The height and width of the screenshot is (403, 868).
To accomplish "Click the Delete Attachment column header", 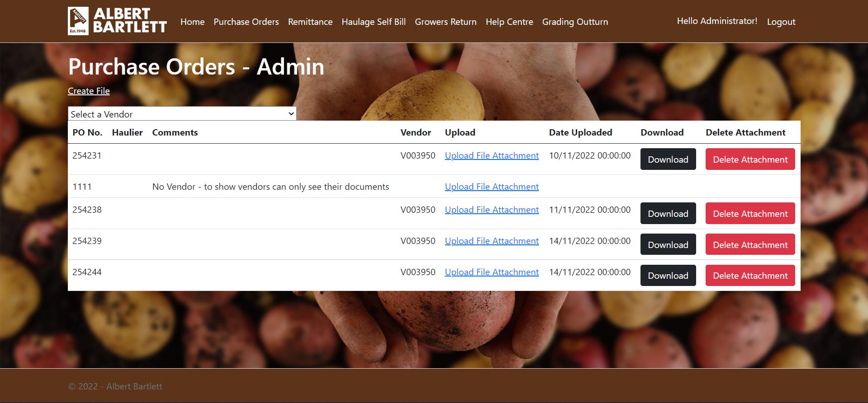I will [x=745, y=132].
